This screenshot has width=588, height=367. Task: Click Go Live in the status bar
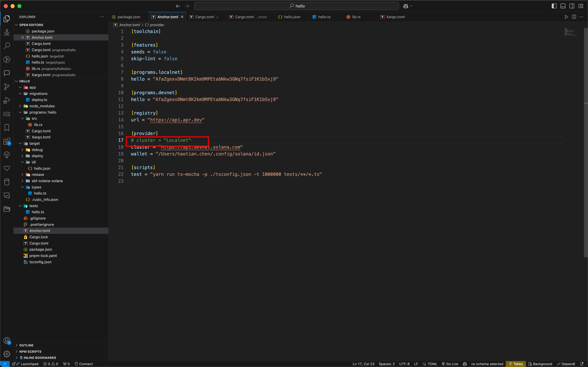point(450,364)
